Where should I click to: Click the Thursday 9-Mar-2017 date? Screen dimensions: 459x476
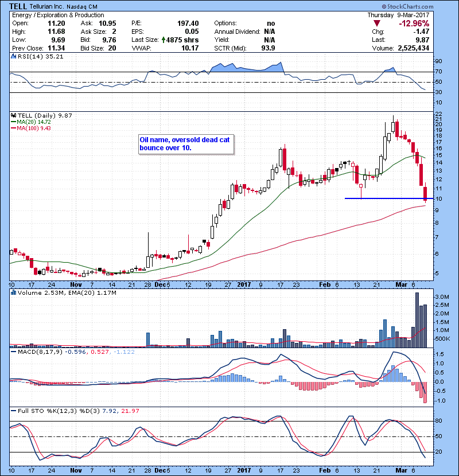[398, 15]
